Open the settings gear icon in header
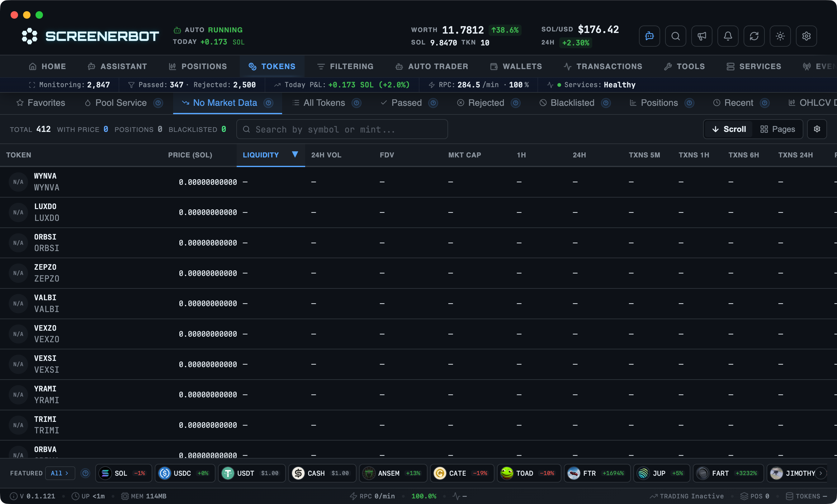This screenshot has height=504, width=837. tap(806, 36)
